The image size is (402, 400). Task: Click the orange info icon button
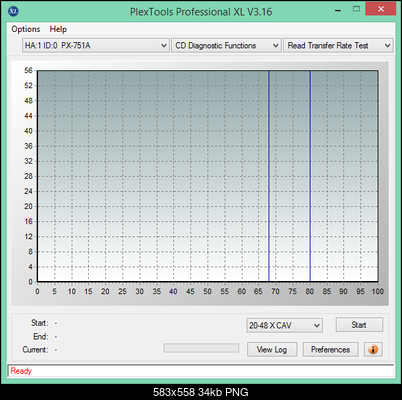[x=373, y=349]
